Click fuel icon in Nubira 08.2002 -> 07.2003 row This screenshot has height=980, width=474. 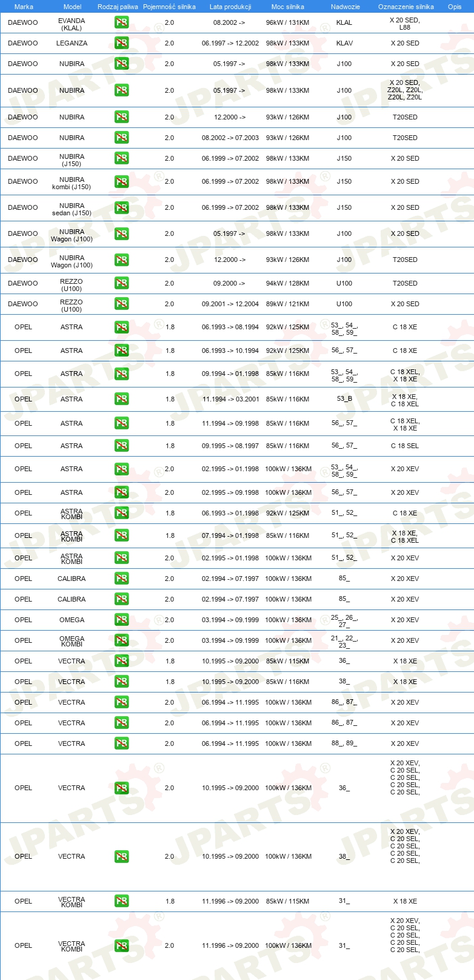(x=121, y=138)
